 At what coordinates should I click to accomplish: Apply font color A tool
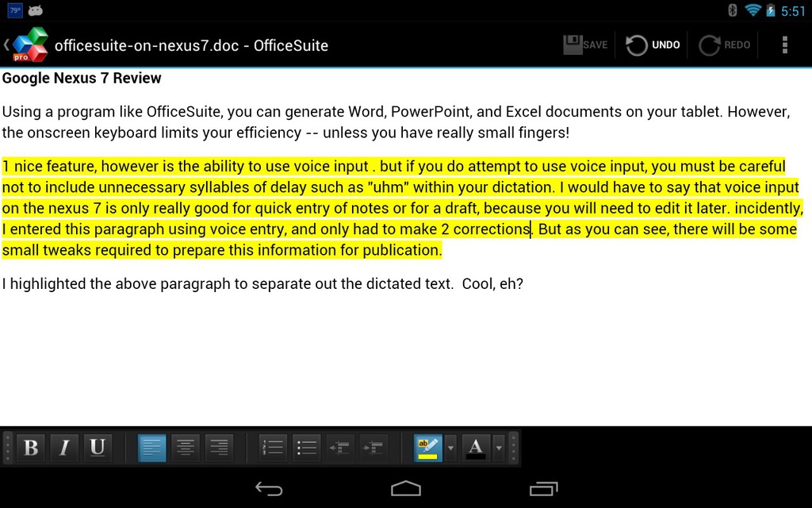pos(476,448)
